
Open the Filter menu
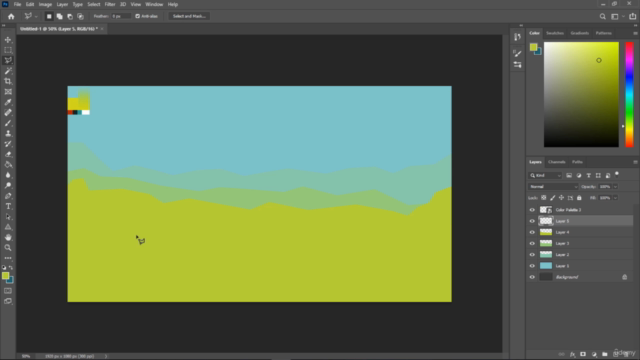click(x=110, y=4)
